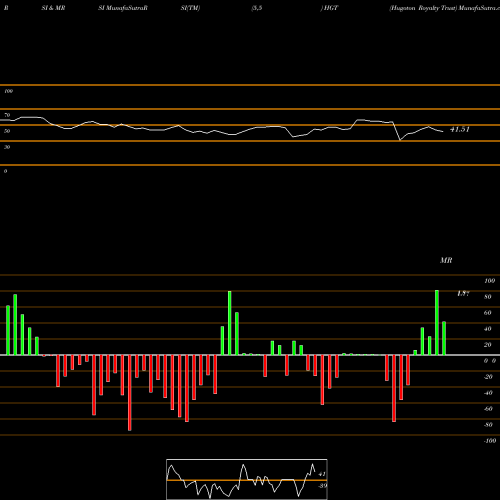The height and width of the screenshot is (500, 500).
Task: Click the HGT ticker text in the header
Action: pos(331,8)
